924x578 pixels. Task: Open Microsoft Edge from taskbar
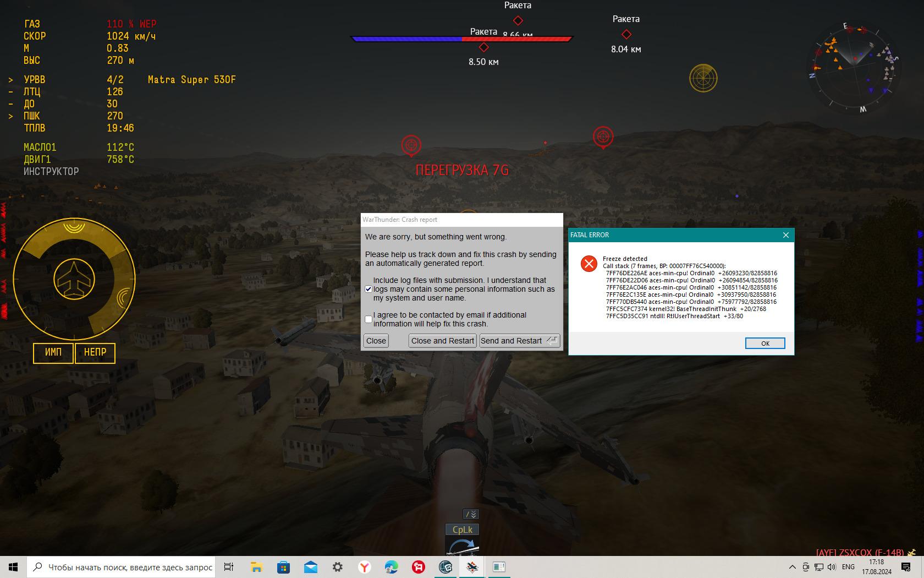(392, 567)
